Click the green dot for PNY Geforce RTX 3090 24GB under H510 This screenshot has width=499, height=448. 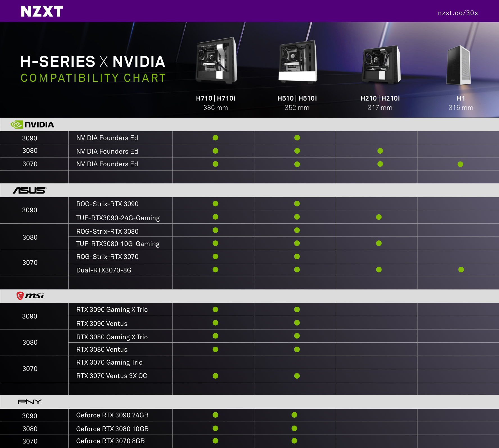coord(294,415)
